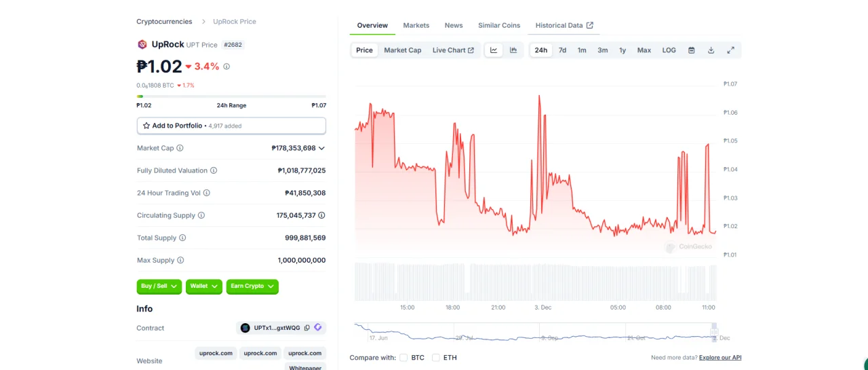Select the 7d time range
The width and height of the screenshot is (868, 370).
(x=562, y=50)
